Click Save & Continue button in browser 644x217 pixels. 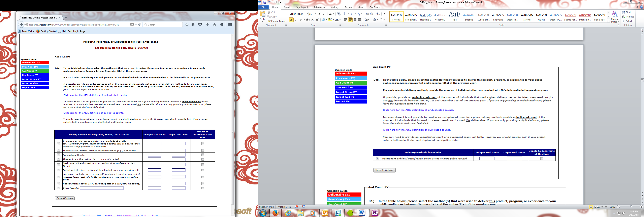tap(65, 198)
